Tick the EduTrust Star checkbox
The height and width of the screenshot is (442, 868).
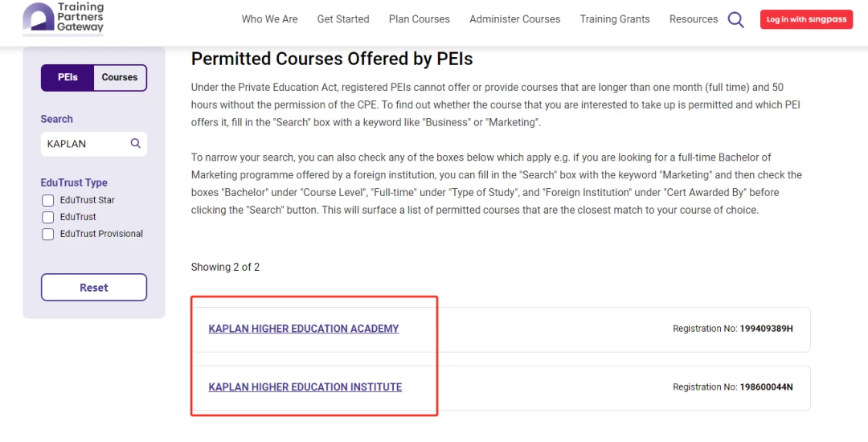[48, 200]
